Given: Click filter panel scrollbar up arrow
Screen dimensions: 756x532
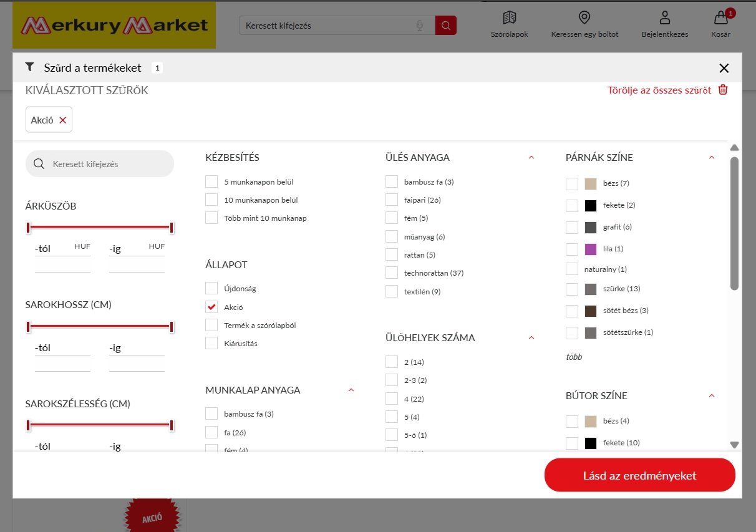Looking at the screenshot, I should pyautogui.click(x=734, y=148).
